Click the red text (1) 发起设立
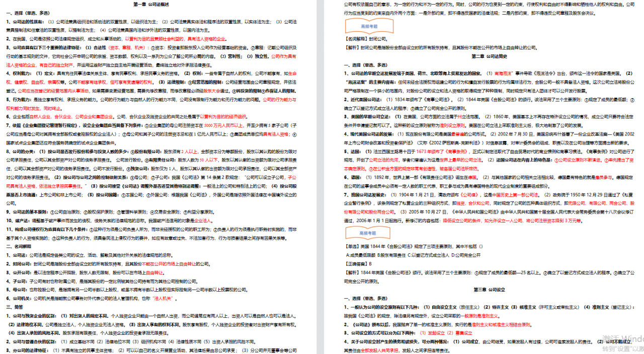Viewport: 644px width, 354px height. (x=428, y=333)
